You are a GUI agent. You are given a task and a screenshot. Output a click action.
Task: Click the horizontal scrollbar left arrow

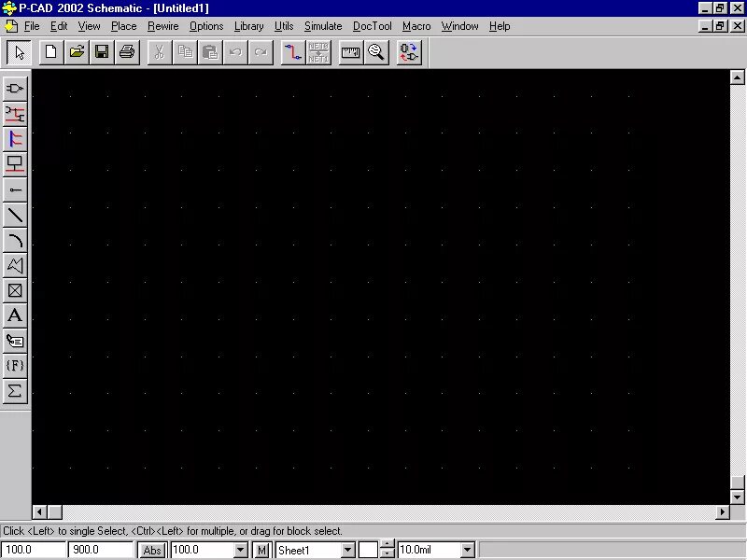click(39, 511)
